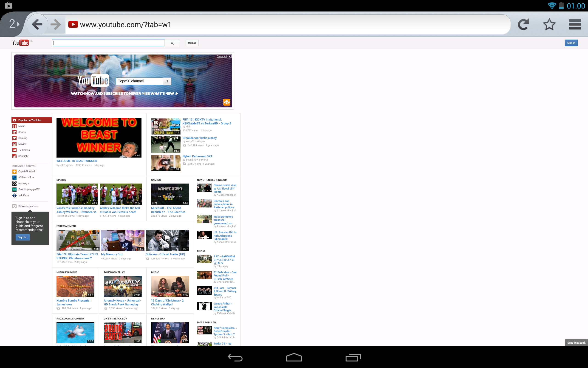Click the blue Sign in header button
Image resolution: width=588 pixels, height=368 pixels.
571,43
